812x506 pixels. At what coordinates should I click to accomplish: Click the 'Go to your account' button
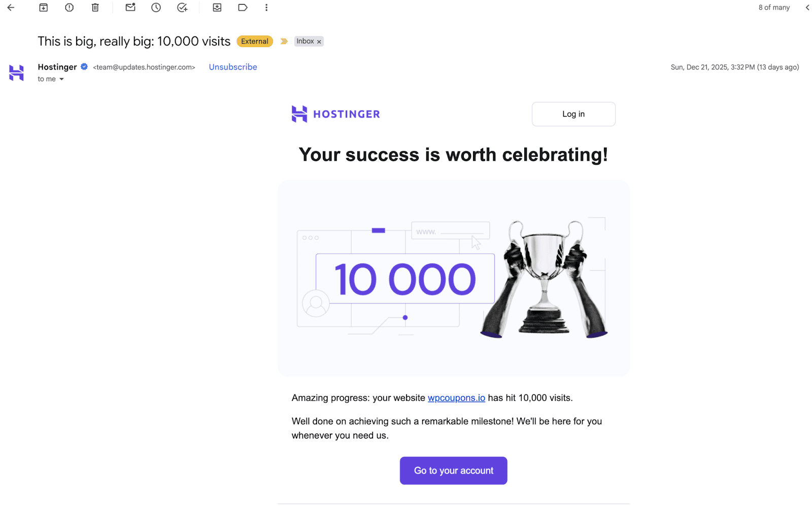453,471
